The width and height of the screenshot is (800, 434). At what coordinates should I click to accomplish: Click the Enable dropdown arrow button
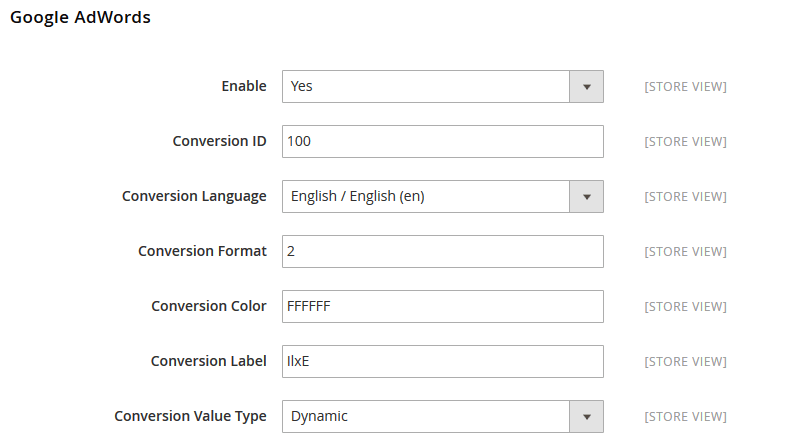(x=586, y=86)
